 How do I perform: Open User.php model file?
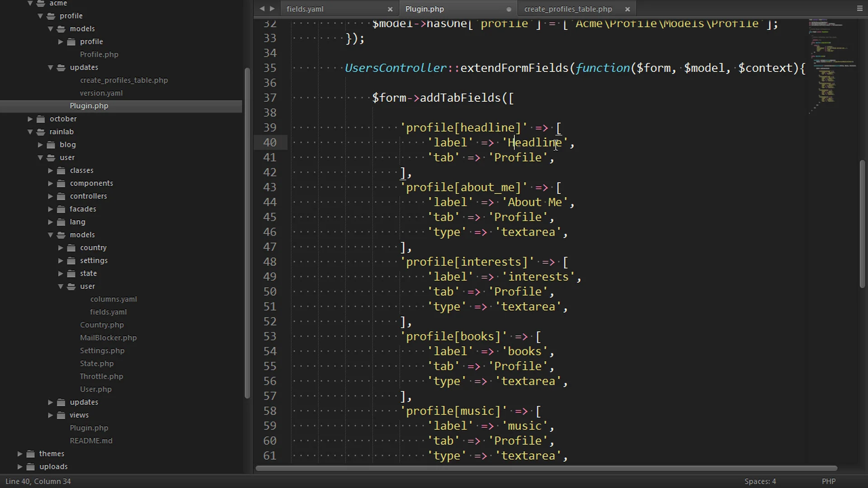95,389
